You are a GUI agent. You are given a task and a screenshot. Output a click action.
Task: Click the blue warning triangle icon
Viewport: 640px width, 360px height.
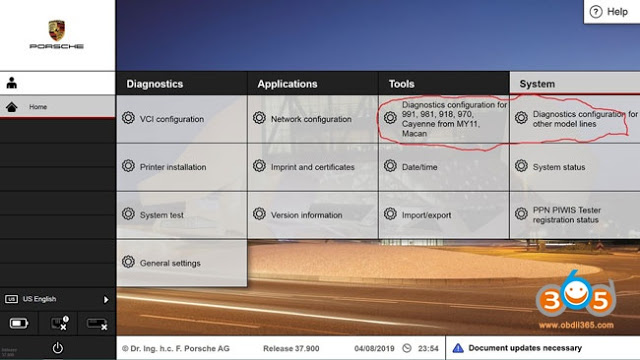coord(458,348)
